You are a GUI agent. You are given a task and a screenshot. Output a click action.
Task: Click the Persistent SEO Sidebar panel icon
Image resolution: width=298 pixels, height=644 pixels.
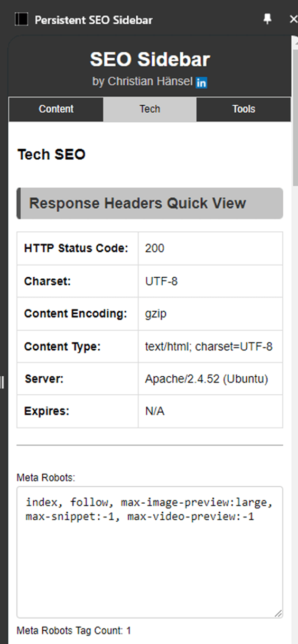click(21, 20)
